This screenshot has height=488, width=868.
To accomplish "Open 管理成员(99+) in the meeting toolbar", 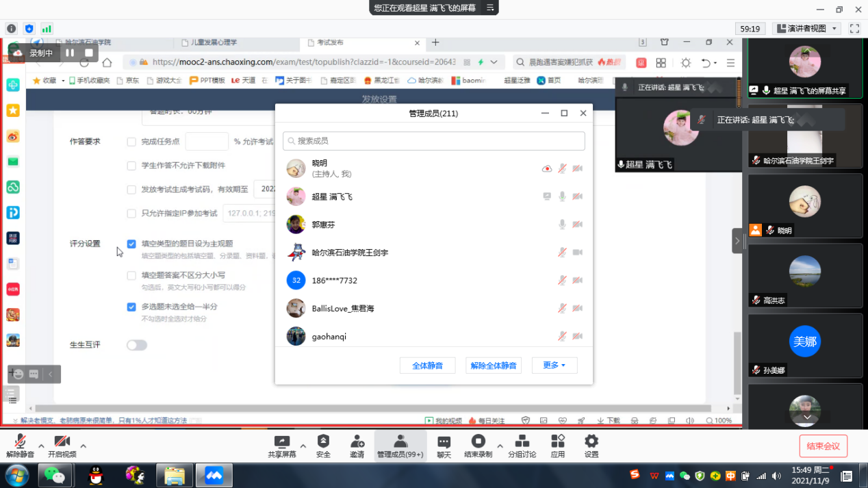I will point(400,446).
